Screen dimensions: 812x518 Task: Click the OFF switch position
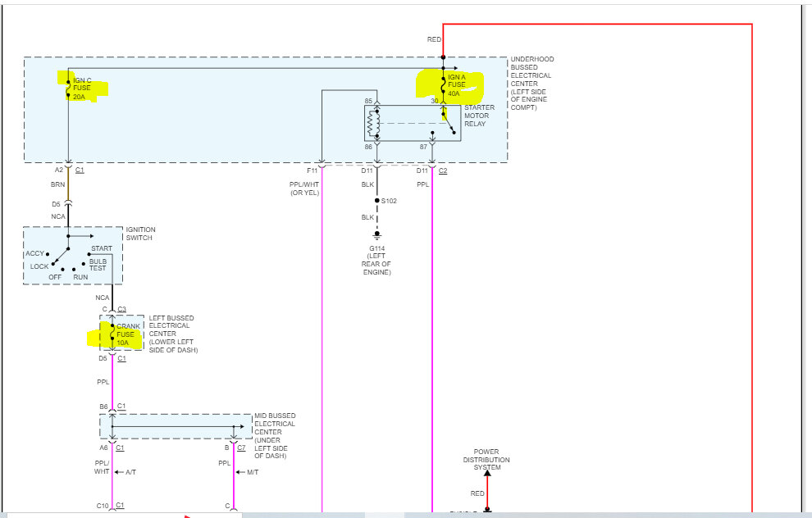coord(55,277)
